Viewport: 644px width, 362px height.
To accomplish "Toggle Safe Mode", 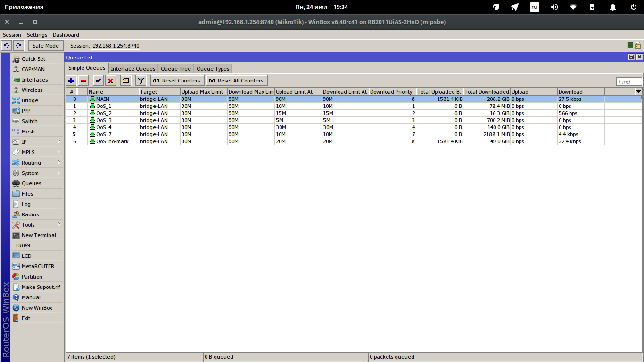I will click(46, 46).
